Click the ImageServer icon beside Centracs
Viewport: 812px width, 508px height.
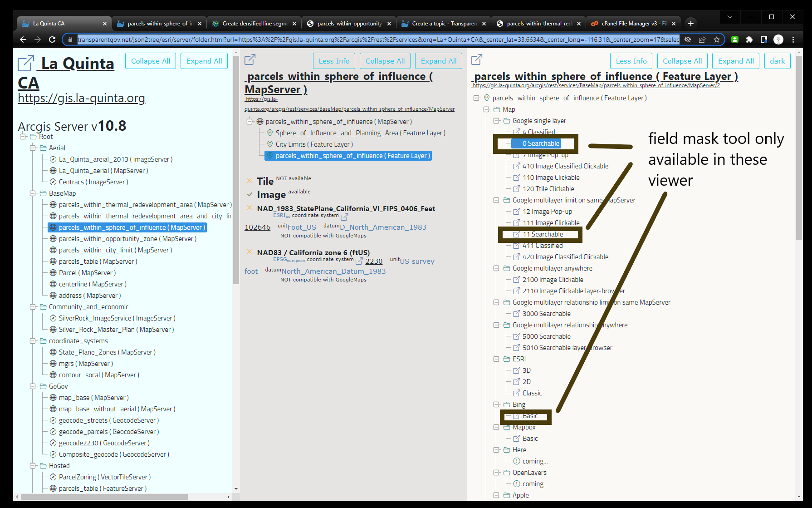[x=52, y=182]
